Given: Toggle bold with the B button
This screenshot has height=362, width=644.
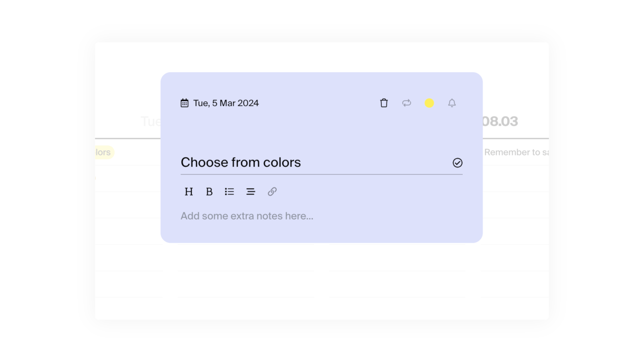Looking at the screenshot, I should coord(209,192).
